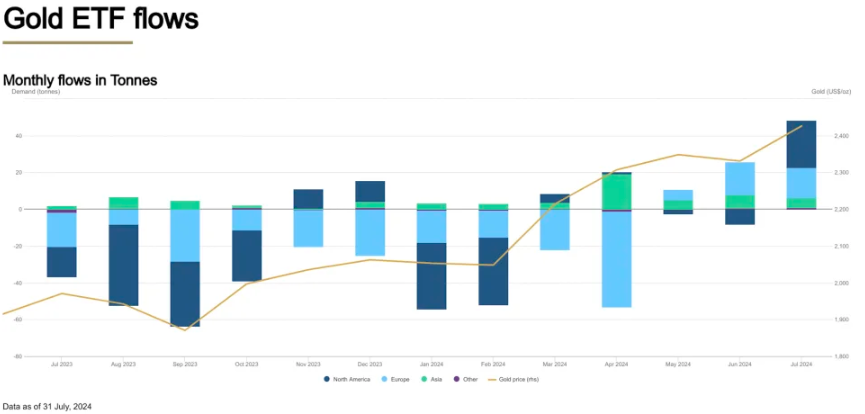Screen dimensions: 865x414
Task: Click the Other legend marker
Action: point(456,379)
